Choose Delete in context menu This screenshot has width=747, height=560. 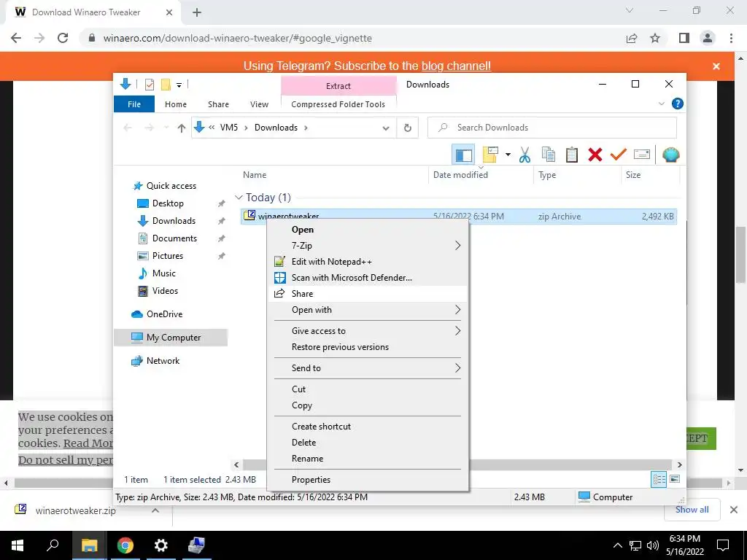(x=368, y=443)
